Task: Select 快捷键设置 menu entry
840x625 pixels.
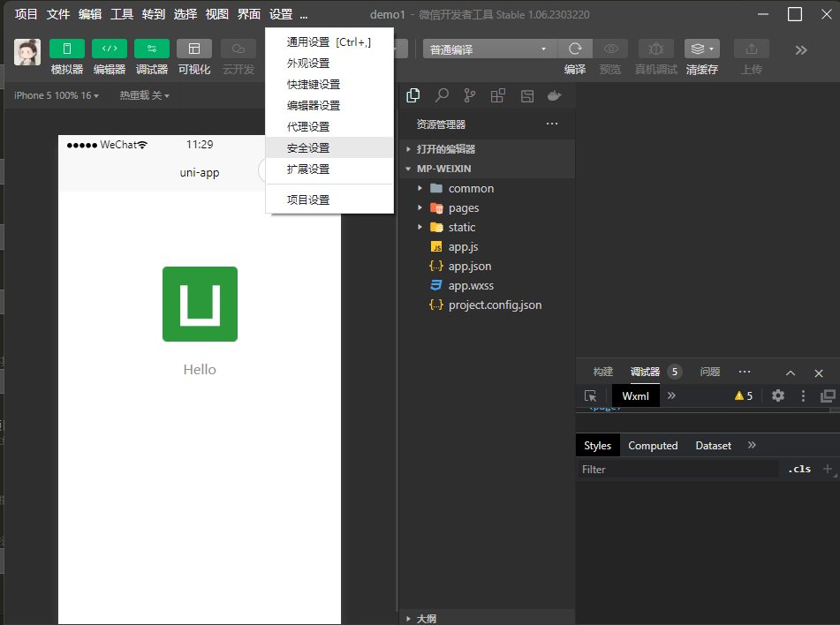Action: (x=329, y=84)
